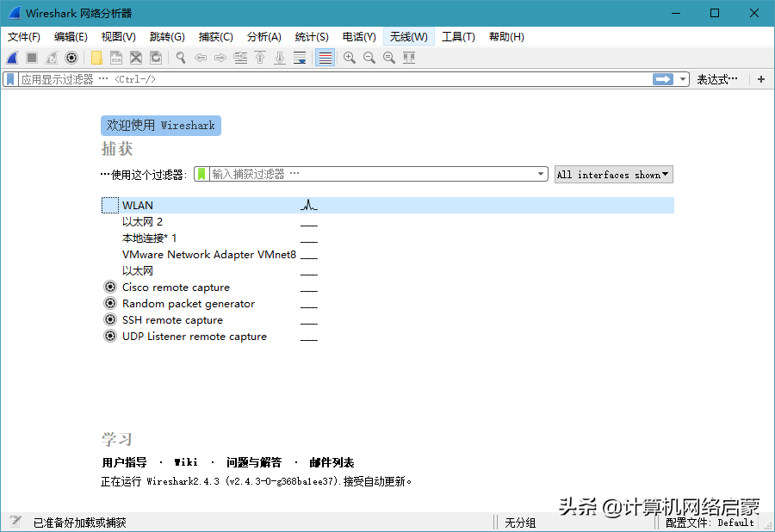Open capture options using the gear icon
This screenshot has height=532, width=775.
click(71, 58)
